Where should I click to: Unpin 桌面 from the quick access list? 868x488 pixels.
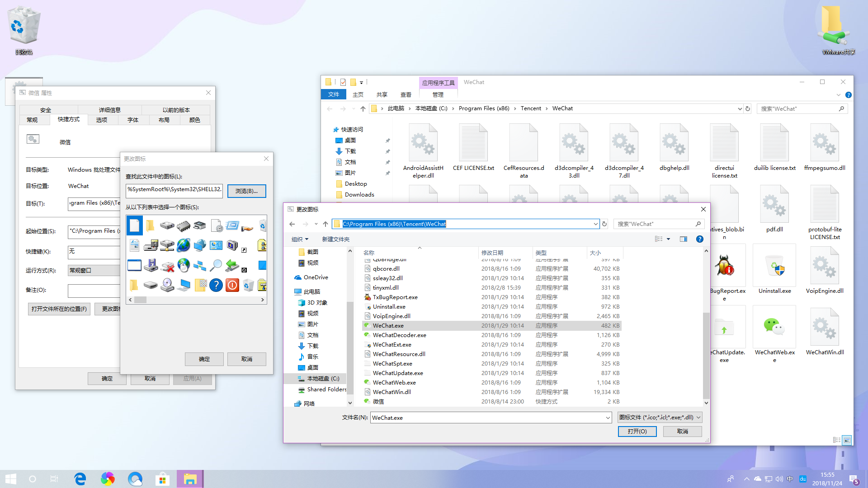(388, 141)
